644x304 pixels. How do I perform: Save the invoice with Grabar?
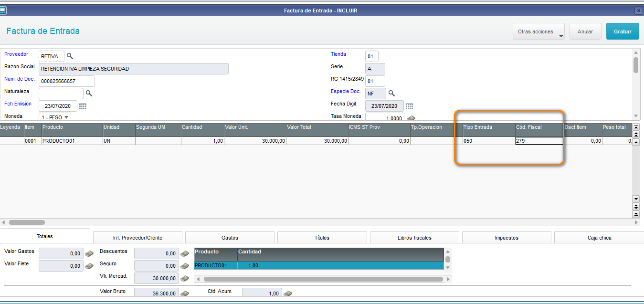(623, 31)
